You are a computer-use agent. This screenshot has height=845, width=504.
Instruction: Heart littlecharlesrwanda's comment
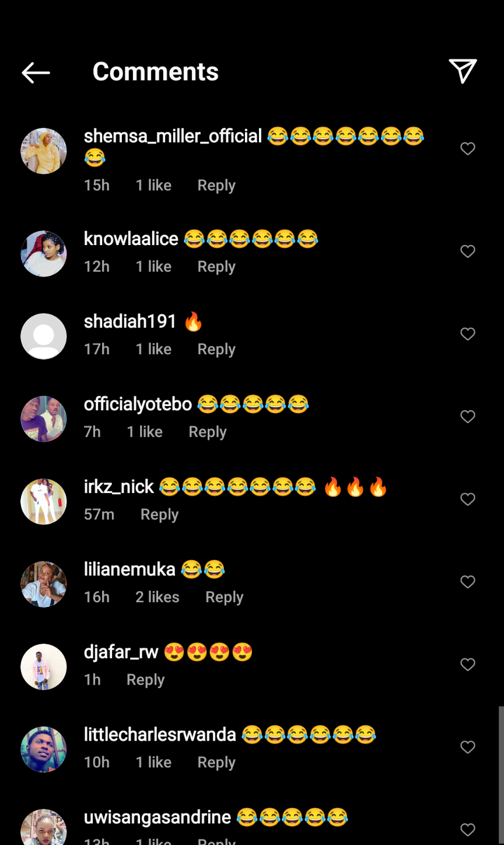tap(468, 747)
